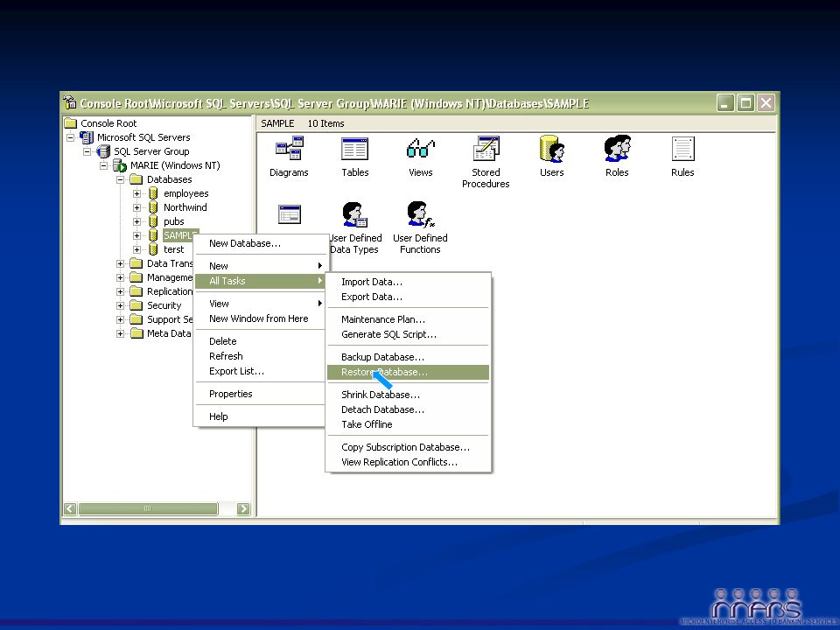The height and width of the screenshot is (630, 840).
Task: Click the tree pane scroll right arrow
Action: (243, 508)
